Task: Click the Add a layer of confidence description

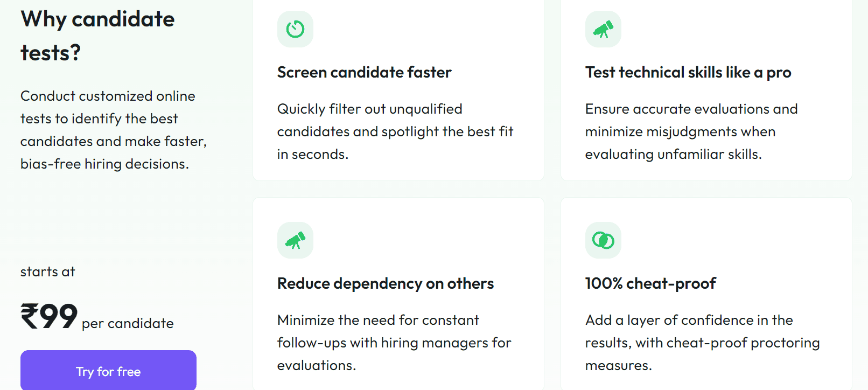Action: (x=702, y=343)
